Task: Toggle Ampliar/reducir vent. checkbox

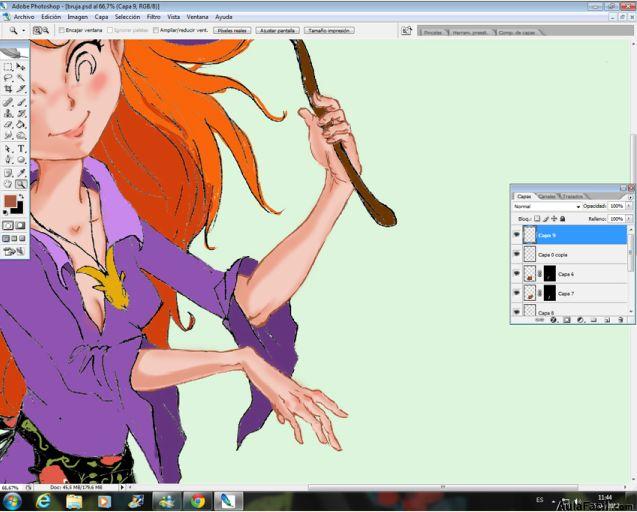Action: click(x=156, y=30)
